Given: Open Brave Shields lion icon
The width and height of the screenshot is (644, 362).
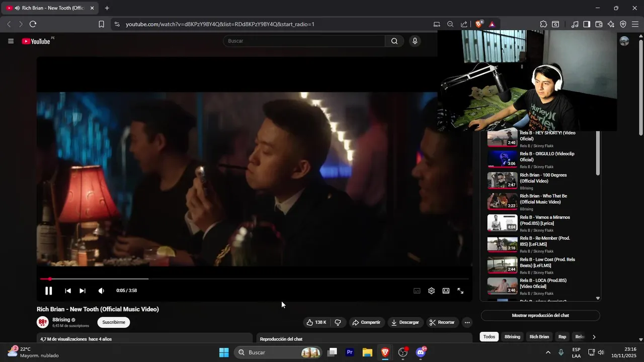Looking at the screenshot, I should pos(478,24).
